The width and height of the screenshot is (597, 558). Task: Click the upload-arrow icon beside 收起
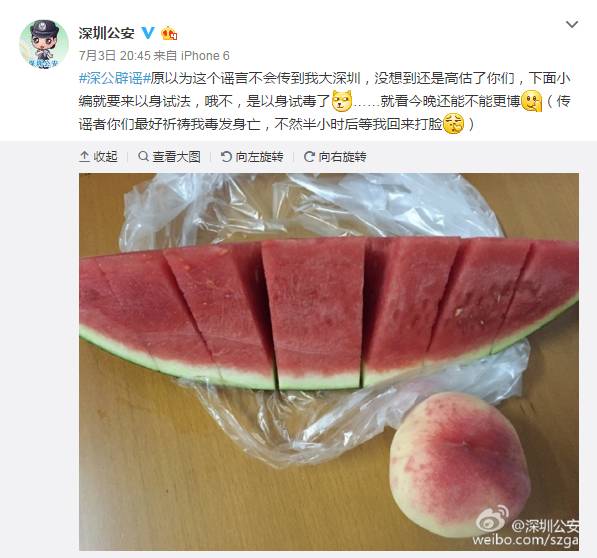pos(84,156)
